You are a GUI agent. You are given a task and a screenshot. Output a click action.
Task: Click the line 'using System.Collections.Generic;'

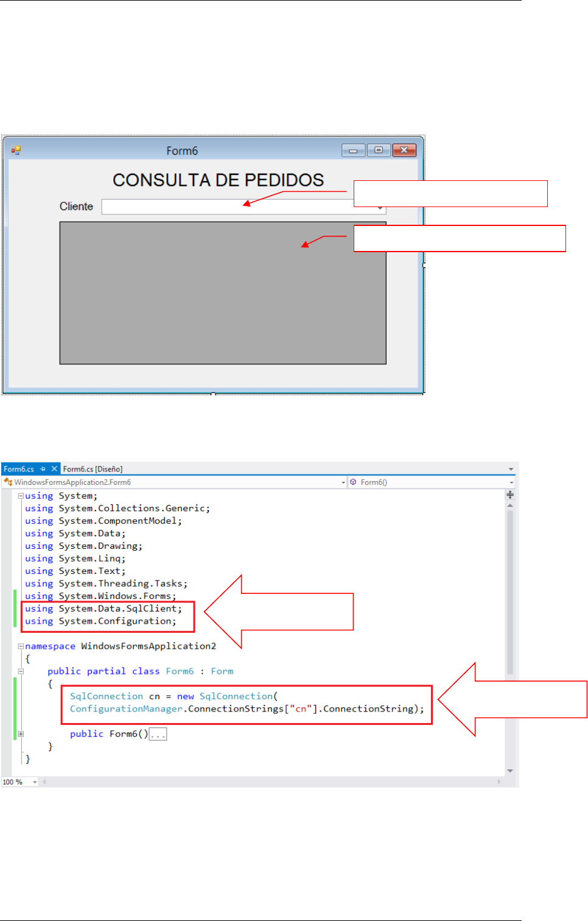pyautogui.click(x=117, y=508)
